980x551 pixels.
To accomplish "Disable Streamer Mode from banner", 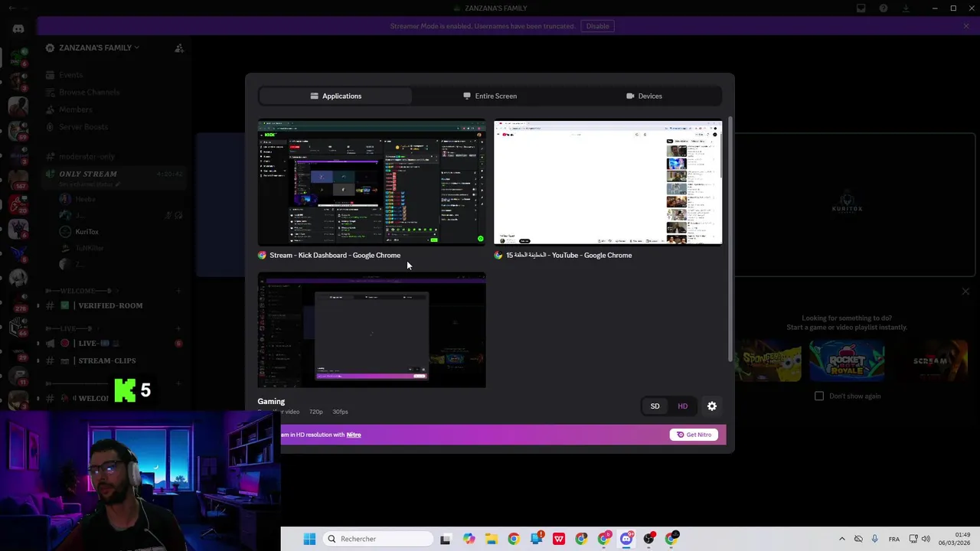I will pos(597,26).
